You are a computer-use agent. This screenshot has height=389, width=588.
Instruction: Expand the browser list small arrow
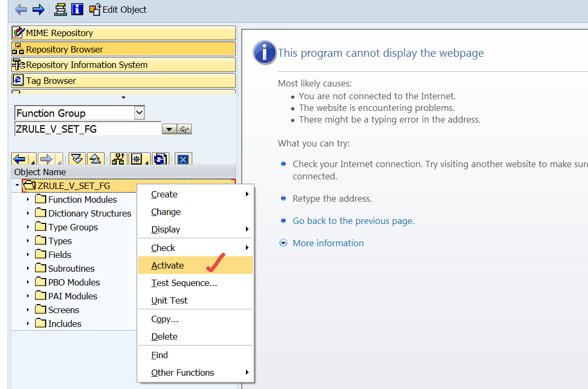[123, 98]
